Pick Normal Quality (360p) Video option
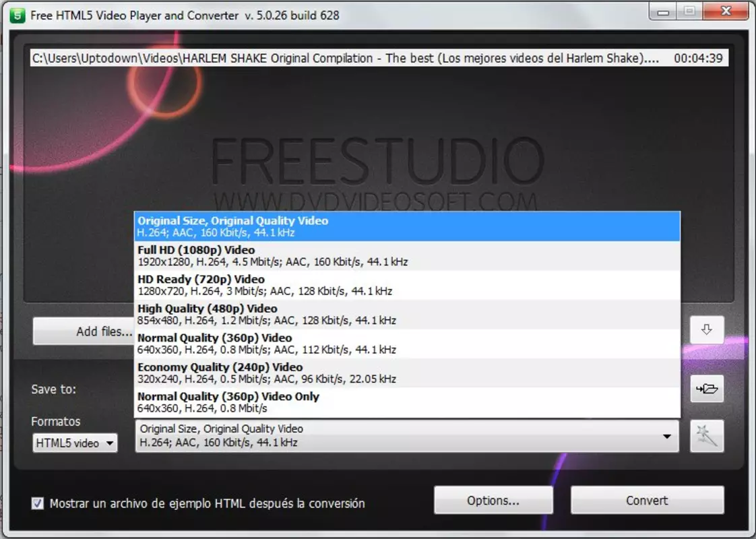 coord(407,344)
